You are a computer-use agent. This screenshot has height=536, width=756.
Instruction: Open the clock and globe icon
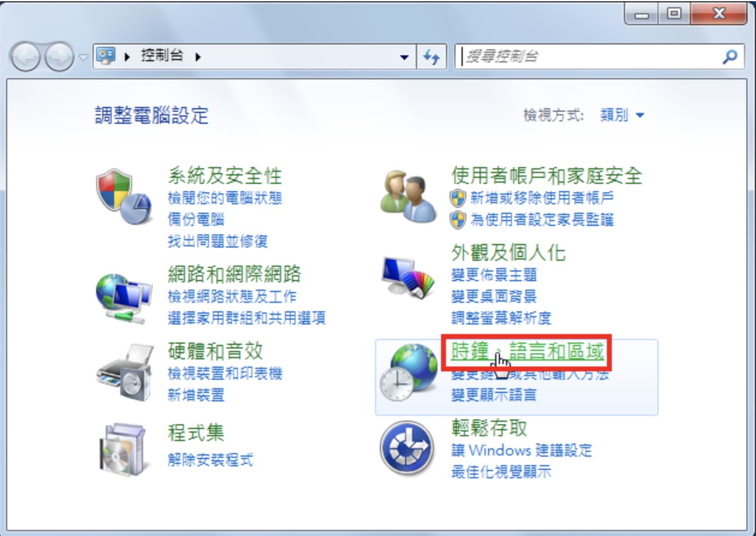click(x=409, y=374)
